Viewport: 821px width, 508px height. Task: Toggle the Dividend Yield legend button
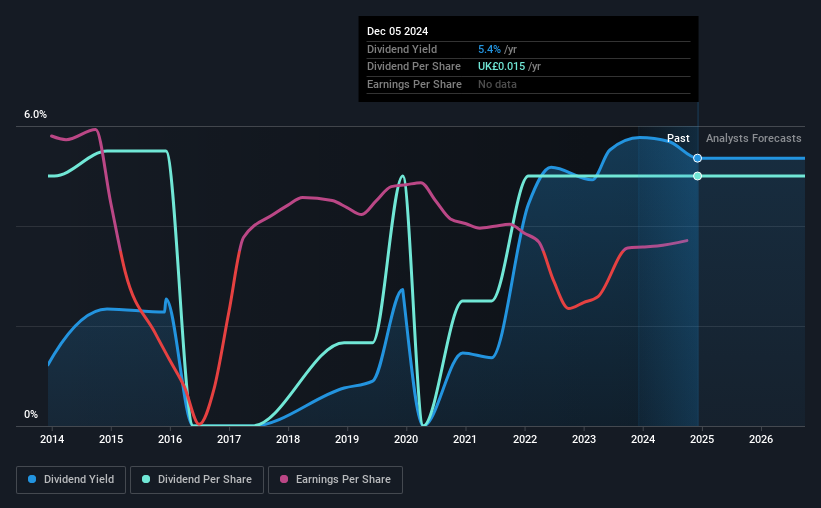click(x=71, y=480)
